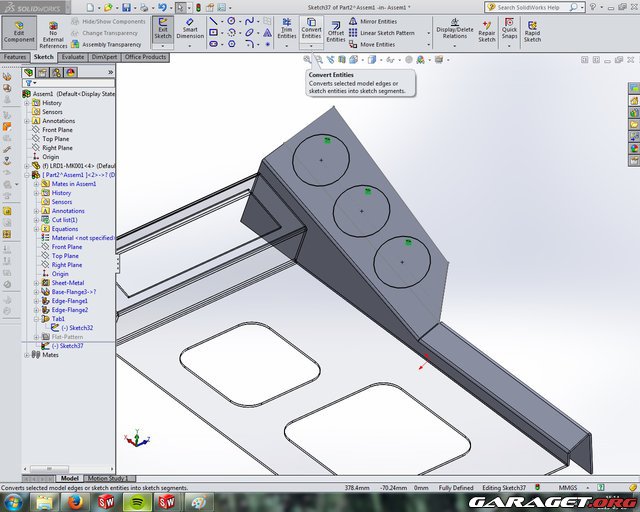Activate the Trim Entities tool
Image resolution: width=640 pixels, height=512 pixels.
click(286, 30)
